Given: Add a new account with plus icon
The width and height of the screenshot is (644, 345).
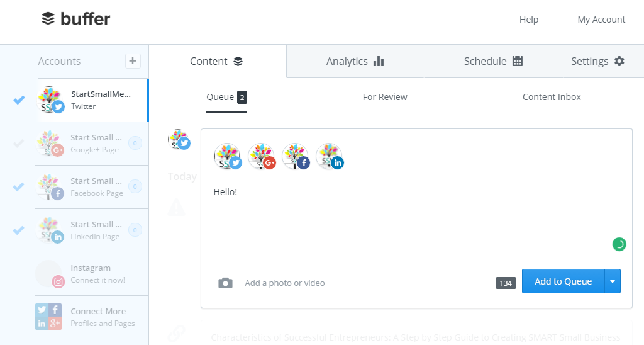Looking at the screenshot, I should (133, 61).
